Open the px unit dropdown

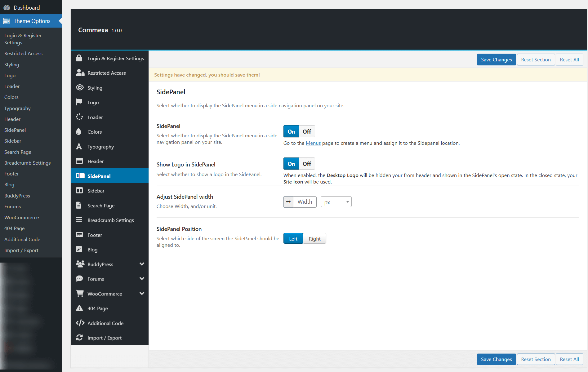coord(336,202)
